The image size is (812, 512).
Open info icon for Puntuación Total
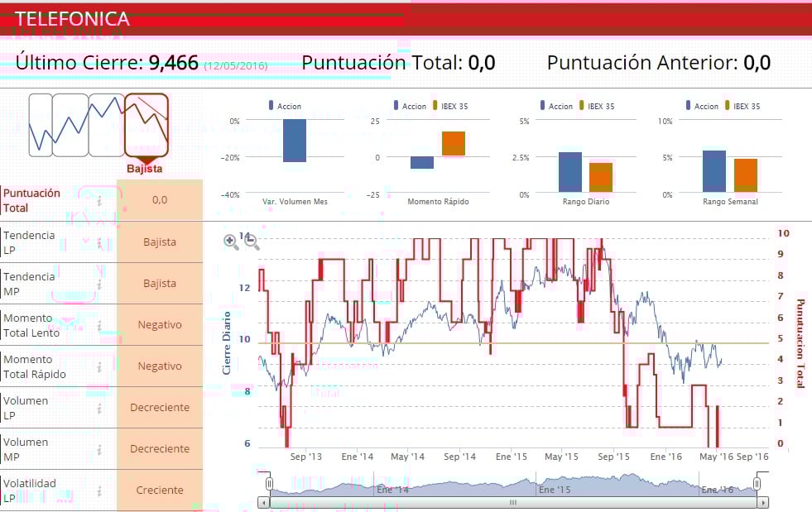(99, 200)
